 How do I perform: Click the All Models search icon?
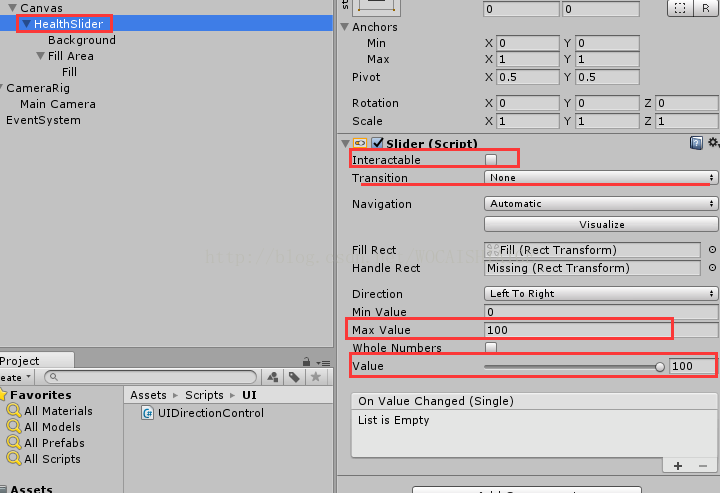click(x=14, y=426)
